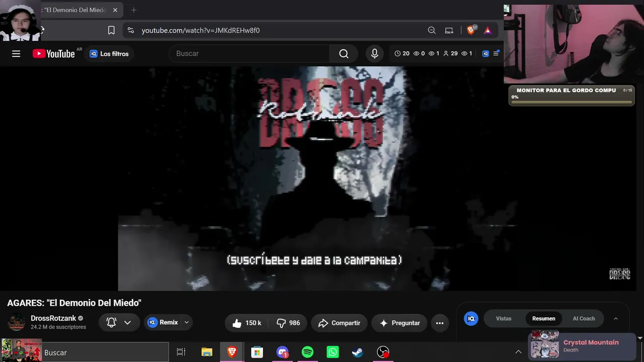The image size is (644, 362).
Task: Open WhatsApp from the taskbar
Action: (333, 352)
